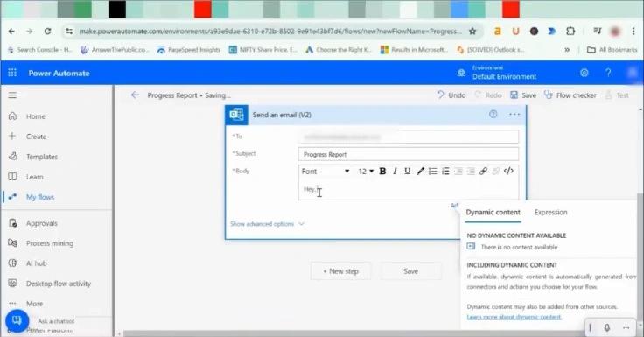Insert a hyperlink in Body editor
644x337 pixels.
coord(483,171)
